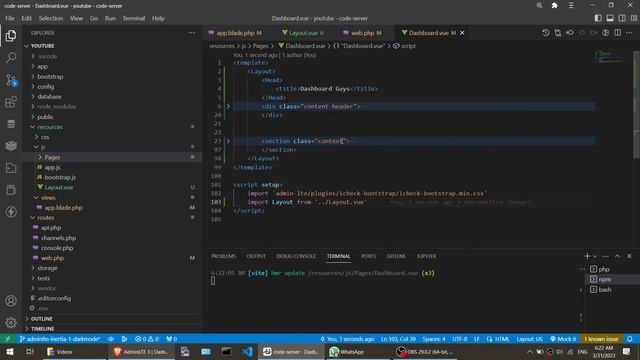This screenshot has height=360, width=640.
Task: Open the Terminal menu
Action: coord(133,18)
